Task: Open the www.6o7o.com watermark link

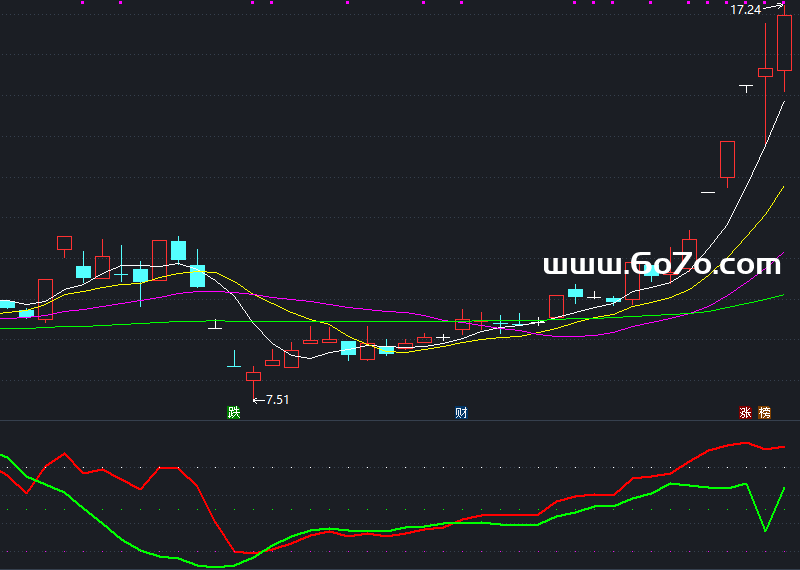Action: point(661,265)
